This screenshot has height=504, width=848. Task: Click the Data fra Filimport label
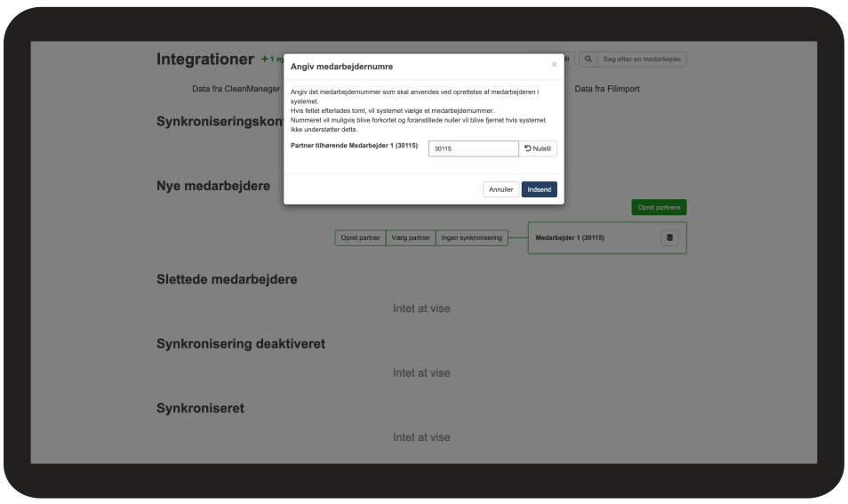[x=607, y=89]
